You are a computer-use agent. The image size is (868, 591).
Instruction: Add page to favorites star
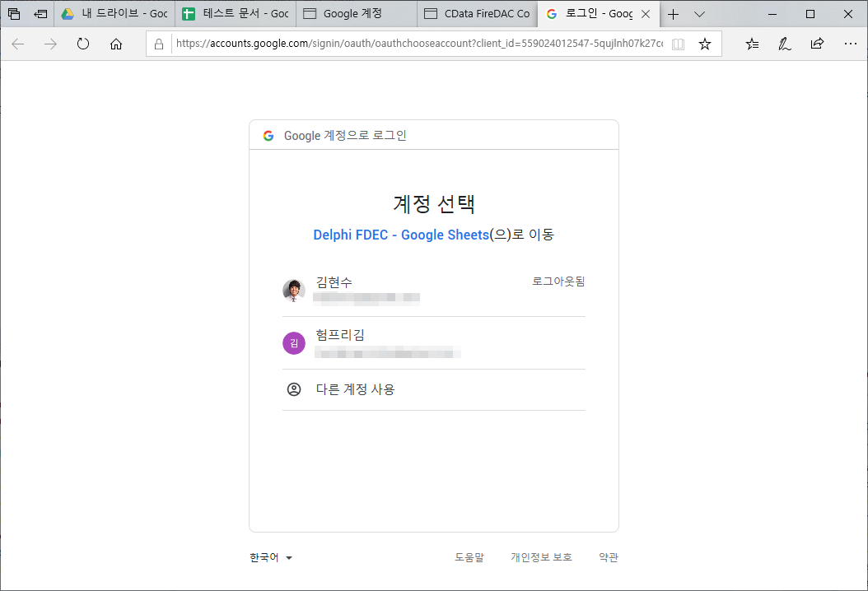[x=705, y=44]
